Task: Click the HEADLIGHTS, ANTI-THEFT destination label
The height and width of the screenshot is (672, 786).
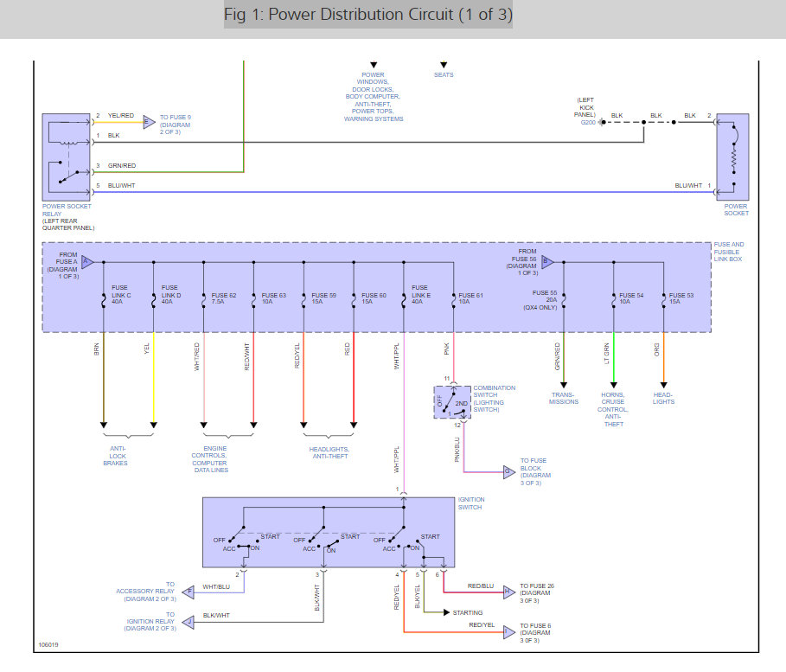Action: 329,452
